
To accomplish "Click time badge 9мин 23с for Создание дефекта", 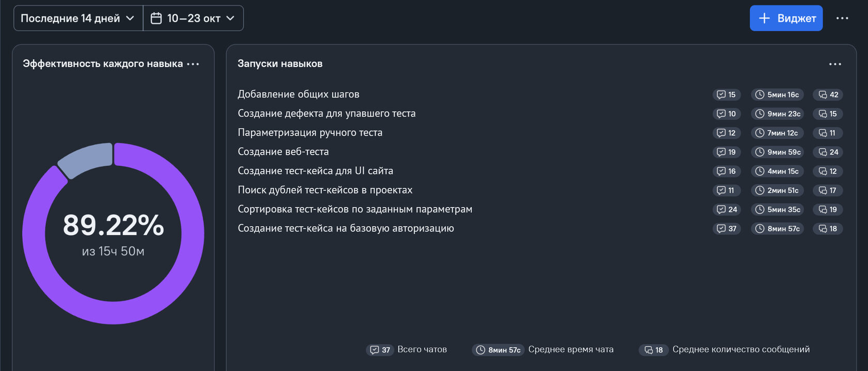I will point(778,114).
